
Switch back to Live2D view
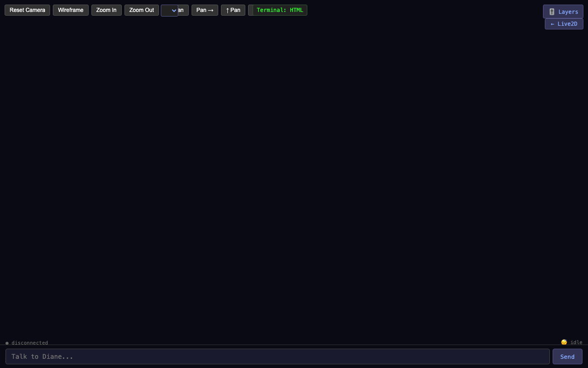(564, 24)
